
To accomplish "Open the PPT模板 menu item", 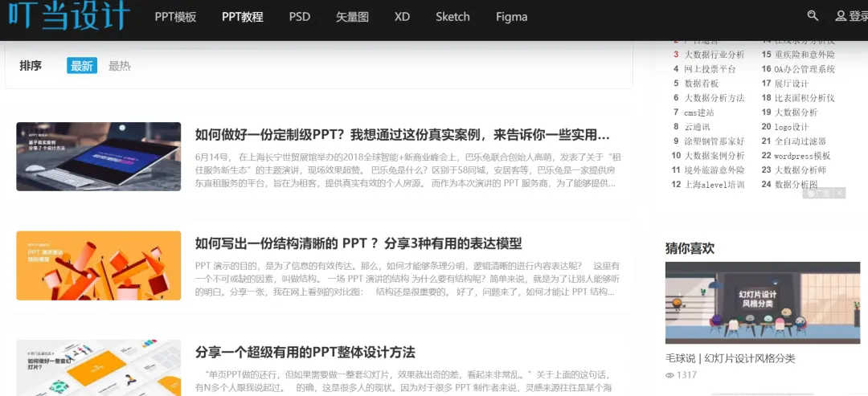I will point(175,17).
